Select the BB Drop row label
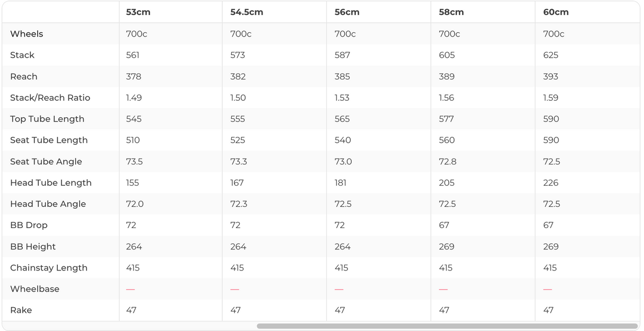The image size is (644, 331). coord(29,225)
